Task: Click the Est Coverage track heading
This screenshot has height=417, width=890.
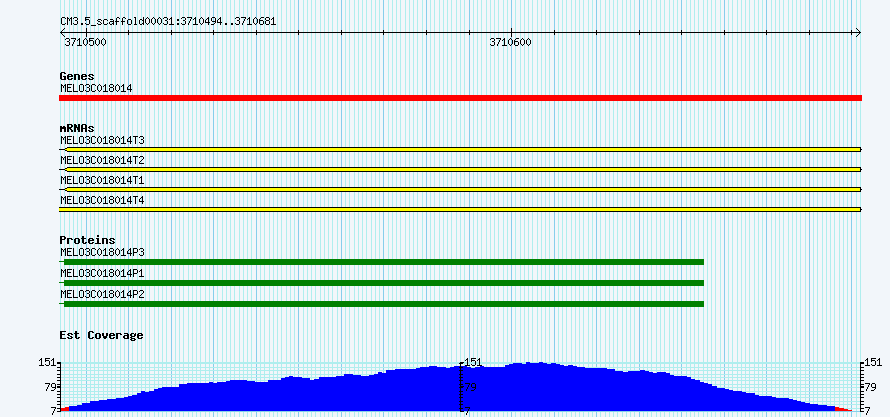Action: (x=101, y=335)
